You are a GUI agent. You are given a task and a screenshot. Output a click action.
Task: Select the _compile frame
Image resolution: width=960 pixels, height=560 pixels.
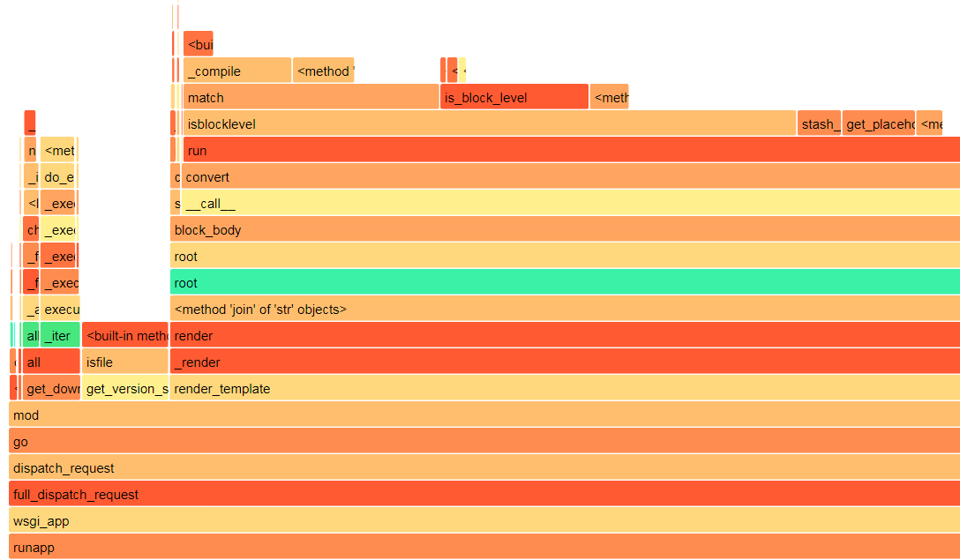pos(234,70)
